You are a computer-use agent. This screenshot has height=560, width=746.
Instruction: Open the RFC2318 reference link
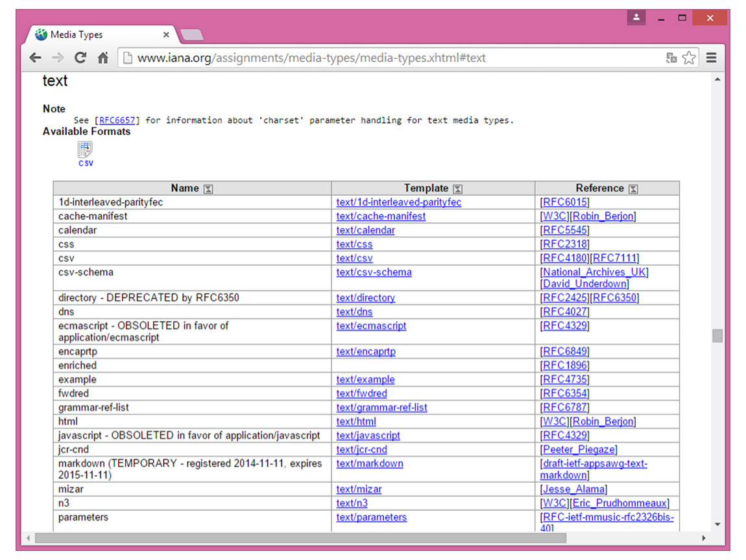565,244
